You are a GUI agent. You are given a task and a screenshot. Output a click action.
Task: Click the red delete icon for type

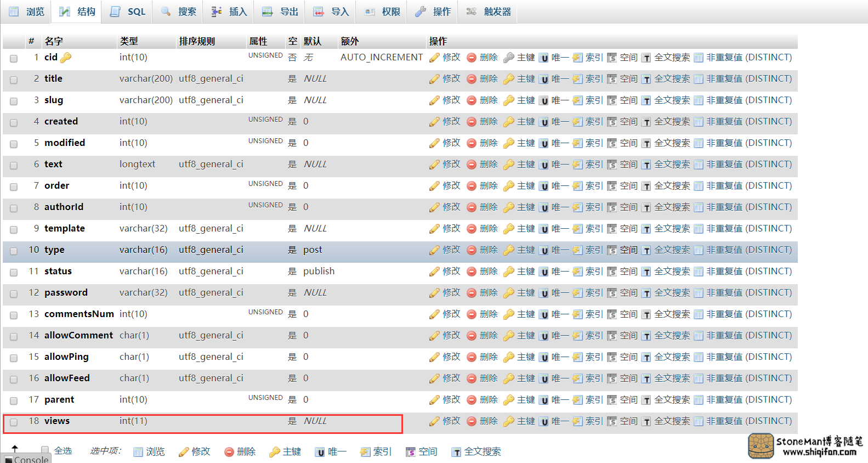click(472, 250)
